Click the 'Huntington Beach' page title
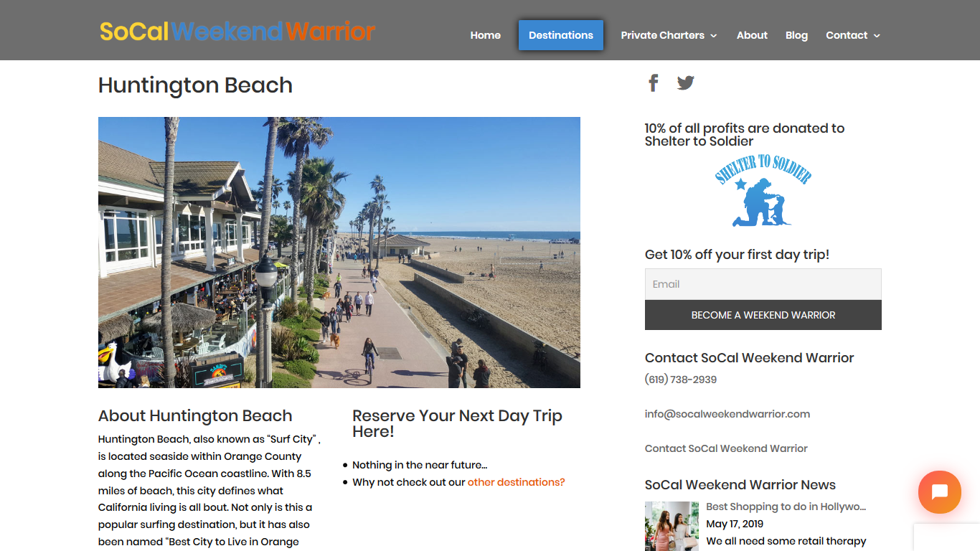 [x=195, y=85]
